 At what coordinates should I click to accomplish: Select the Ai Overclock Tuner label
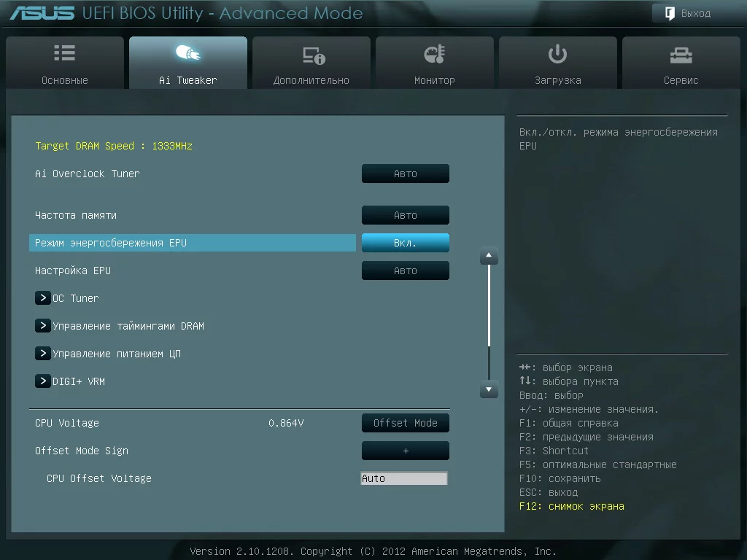[88, 174]
